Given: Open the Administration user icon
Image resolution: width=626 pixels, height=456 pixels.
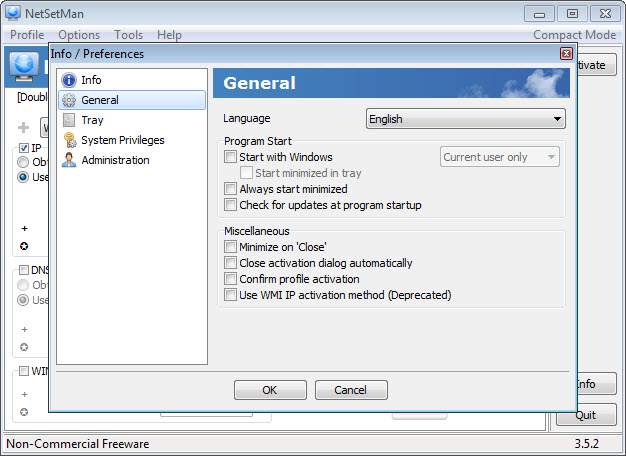Looking at the screenshot, I should (69, 160).
